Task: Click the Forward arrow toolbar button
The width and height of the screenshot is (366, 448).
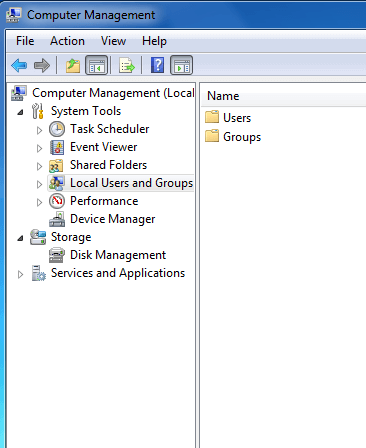Action: (x=42, y=65)
